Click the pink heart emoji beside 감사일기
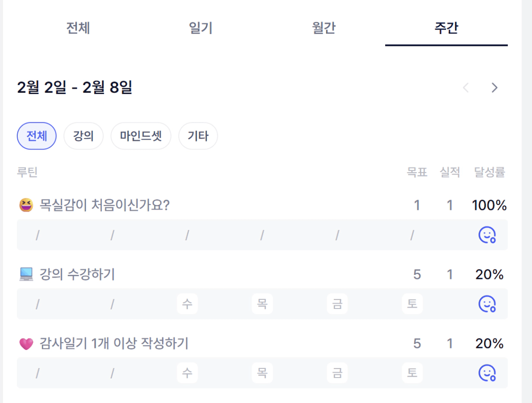The image size is (532, 403). point(26,344)
